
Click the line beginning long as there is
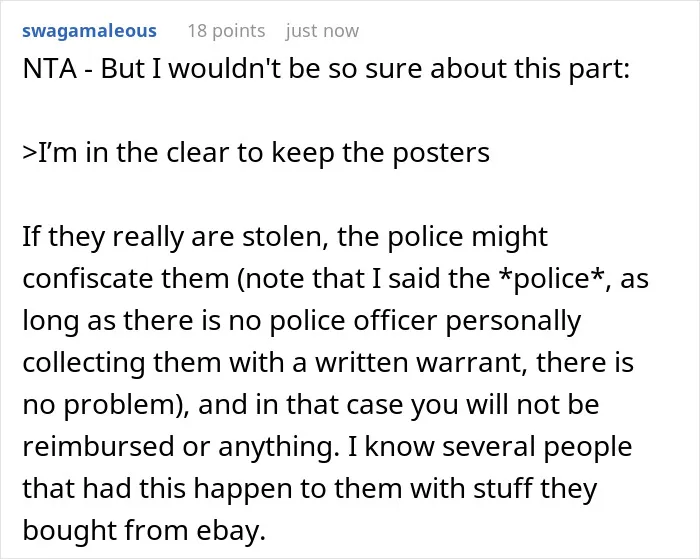coord(302,321)
